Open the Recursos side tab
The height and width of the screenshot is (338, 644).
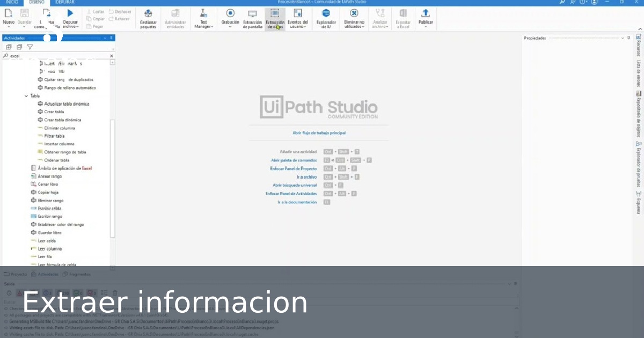pyautogui.click(x=639, y=45)
